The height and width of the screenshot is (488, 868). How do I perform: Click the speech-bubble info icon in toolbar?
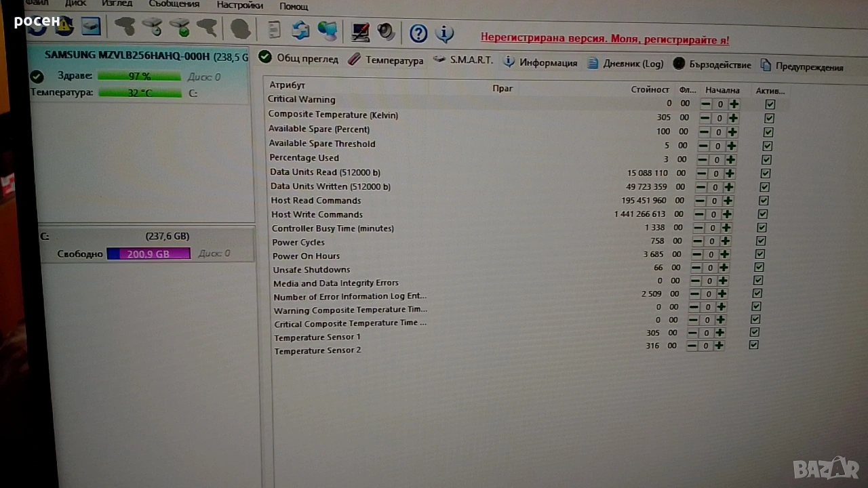444,32
